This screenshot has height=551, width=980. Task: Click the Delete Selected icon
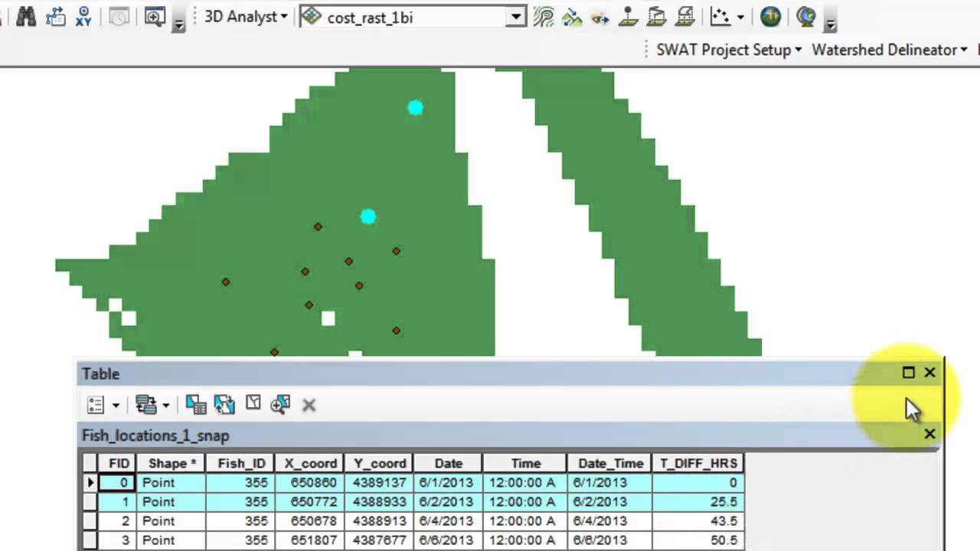pyautogui.click(x=309, y=405)
